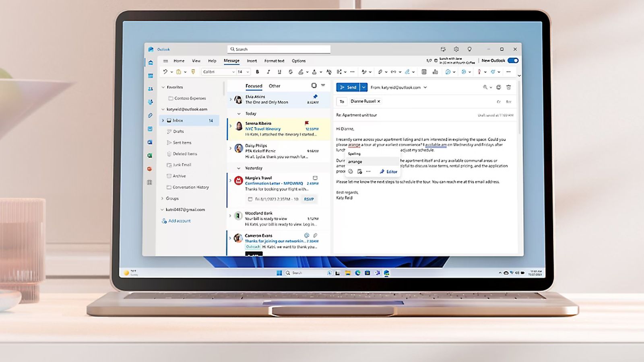Apply Italic formatting from the toolbar
This screenshot has height=362, width=644.
268,72
